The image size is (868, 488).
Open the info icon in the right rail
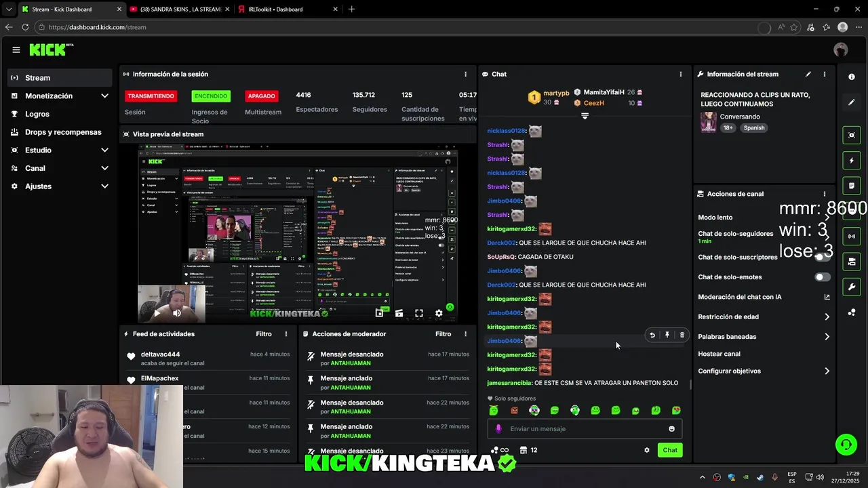pyautogui.click(x=852, y=77)
